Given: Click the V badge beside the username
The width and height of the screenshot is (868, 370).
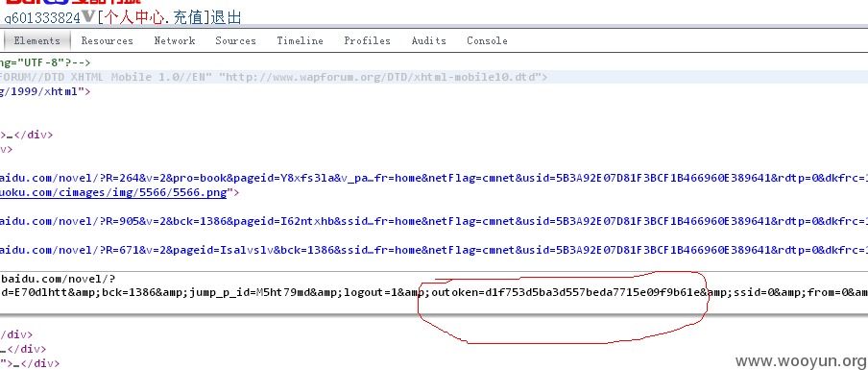Looking at the screenshot, I should coord(88,17).
